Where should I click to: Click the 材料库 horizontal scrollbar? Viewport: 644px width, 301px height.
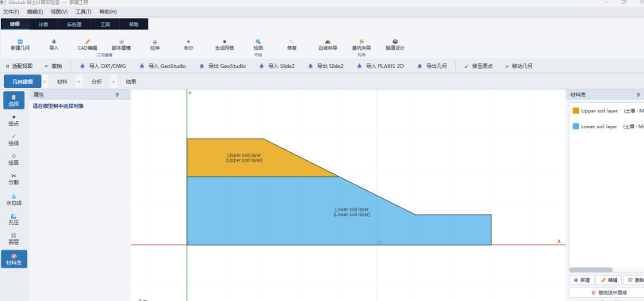(x=591, y=270)
